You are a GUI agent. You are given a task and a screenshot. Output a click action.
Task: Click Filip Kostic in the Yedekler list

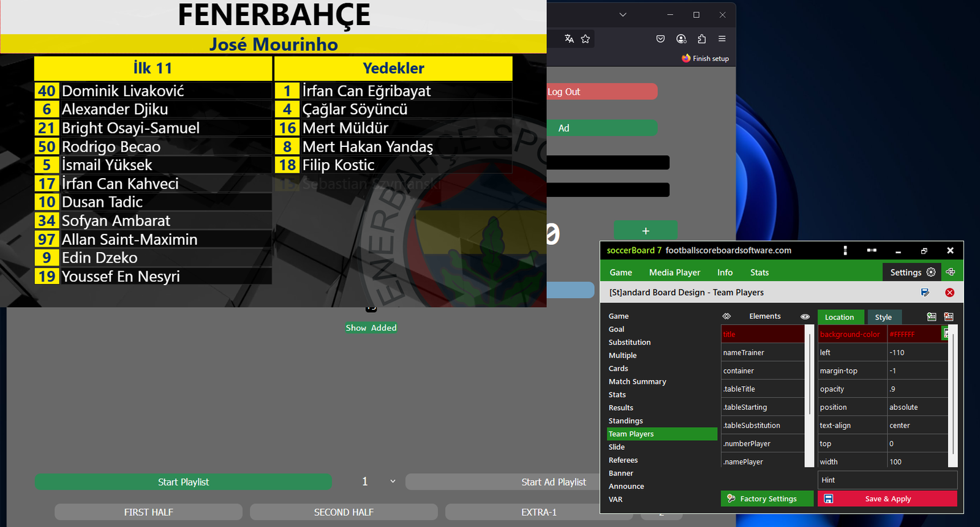tap(339, 165)
